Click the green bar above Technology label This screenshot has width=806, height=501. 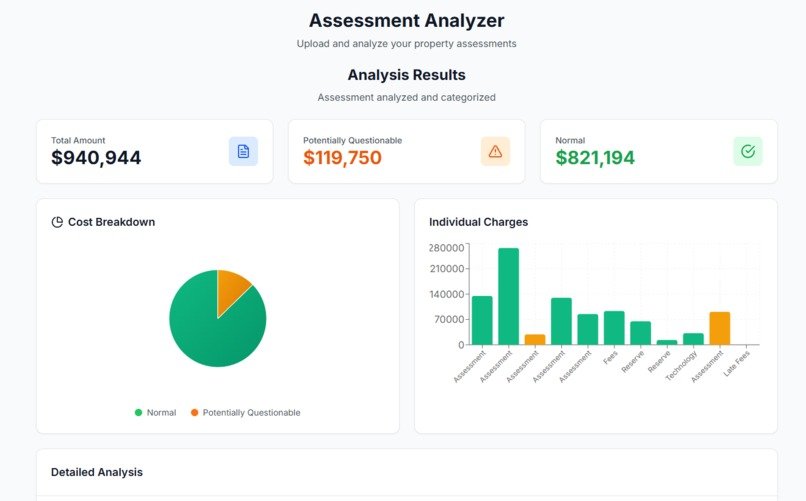[x=693, y=339]
